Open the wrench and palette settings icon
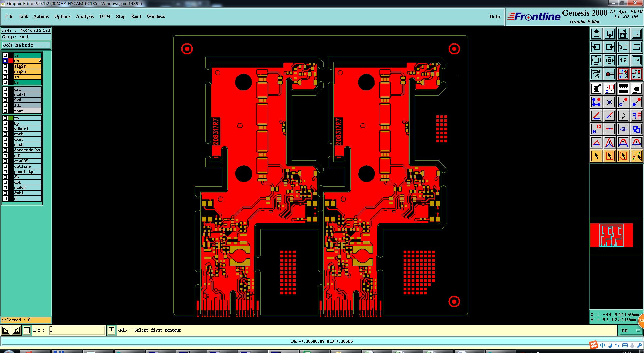This screenshot has height=353, width=644. coord(596,74)
